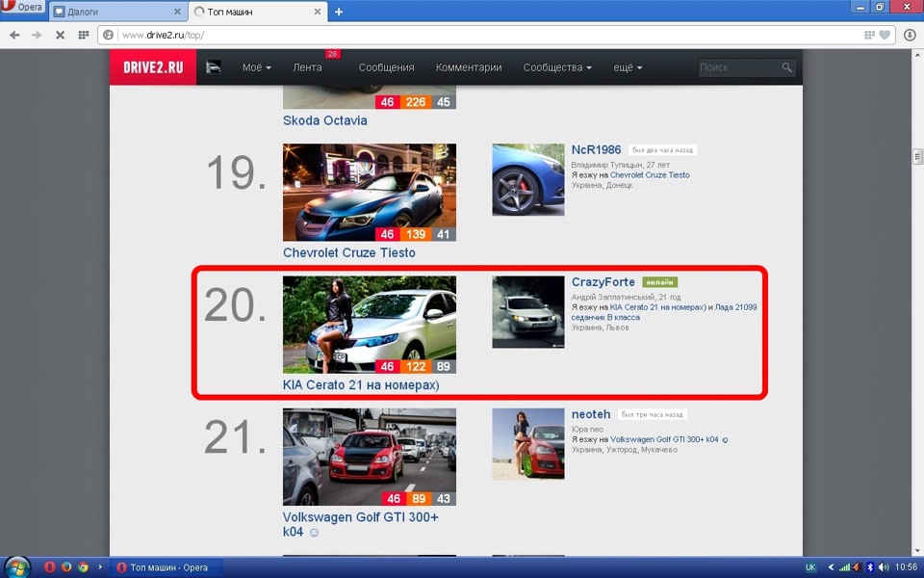The image size is (924, 578).
Task: Click the address bar URL
Action: [x=164, y=35]
